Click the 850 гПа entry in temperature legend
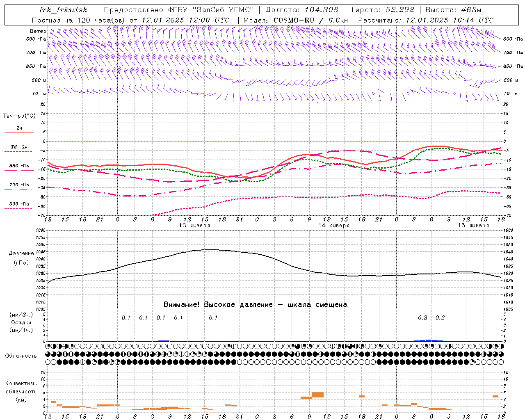 (x=19, y=168)
